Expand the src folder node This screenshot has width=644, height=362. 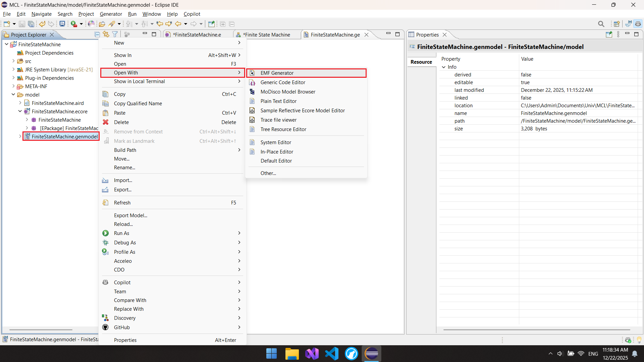click(x=13, y=61)
